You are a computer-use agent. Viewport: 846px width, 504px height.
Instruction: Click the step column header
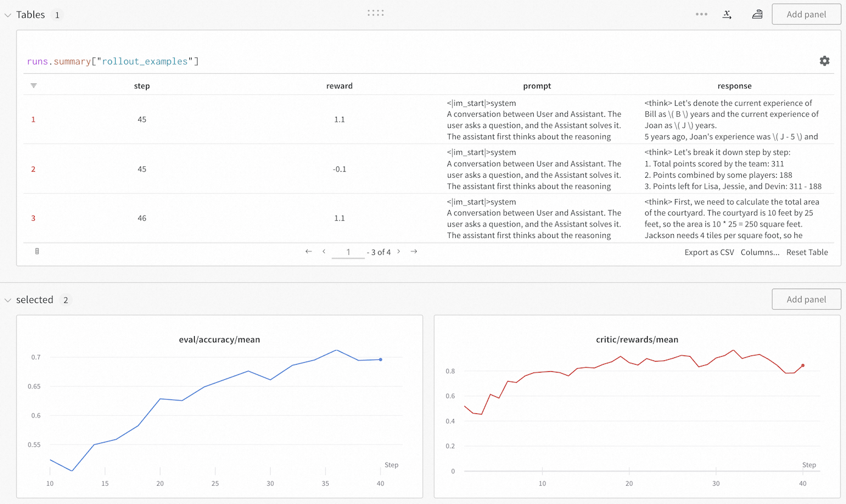point(142,86)
